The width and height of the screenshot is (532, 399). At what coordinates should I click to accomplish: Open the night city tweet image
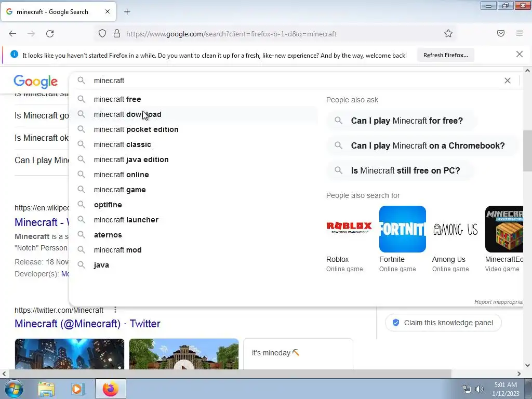pos(70,354)
